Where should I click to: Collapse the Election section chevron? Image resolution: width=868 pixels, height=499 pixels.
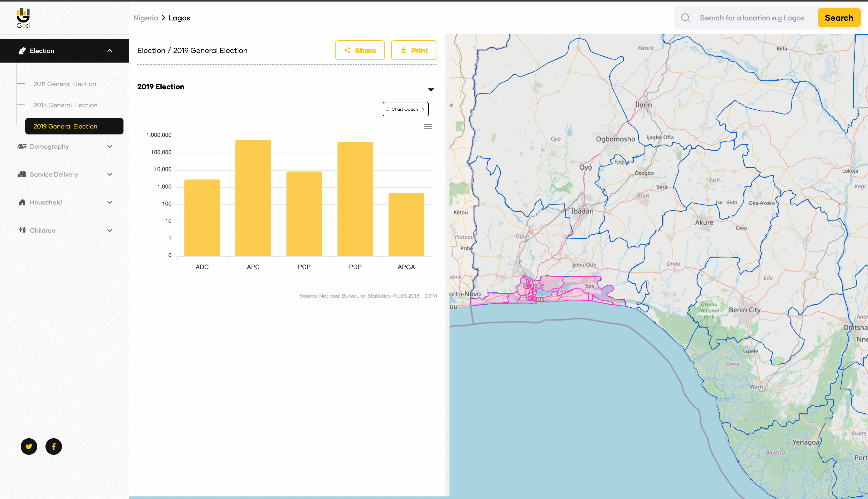pyautogui.click(x=110, y=51)
